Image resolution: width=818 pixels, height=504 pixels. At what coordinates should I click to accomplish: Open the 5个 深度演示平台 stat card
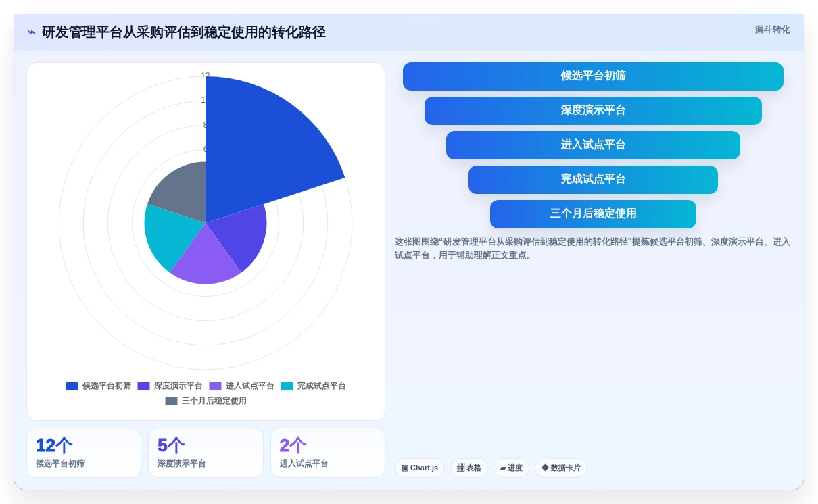(x=206, y=453)
